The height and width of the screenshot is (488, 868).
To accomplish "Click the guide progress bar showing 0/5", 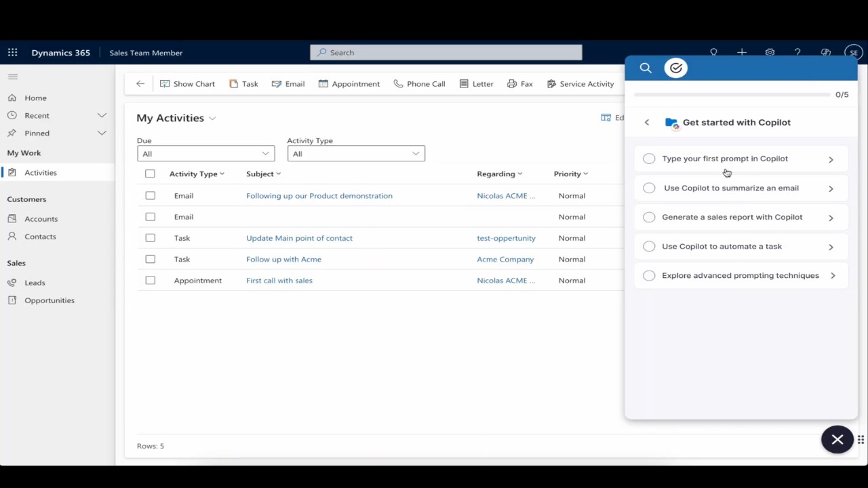I will tap(732, 95).
